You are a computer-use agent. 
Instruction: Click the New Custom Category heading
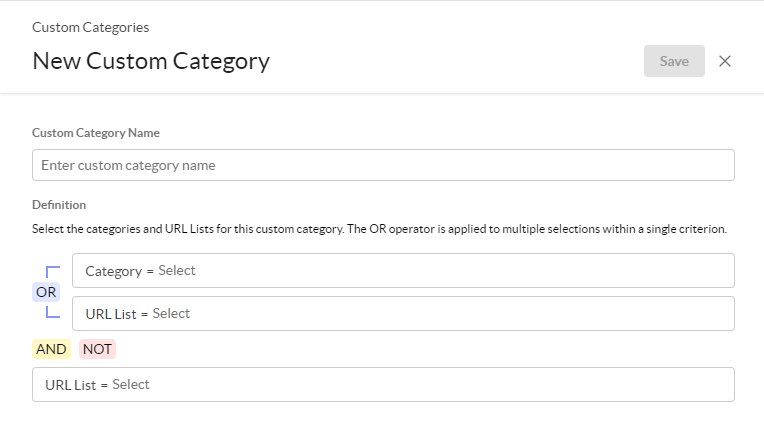tap(151, 61)
